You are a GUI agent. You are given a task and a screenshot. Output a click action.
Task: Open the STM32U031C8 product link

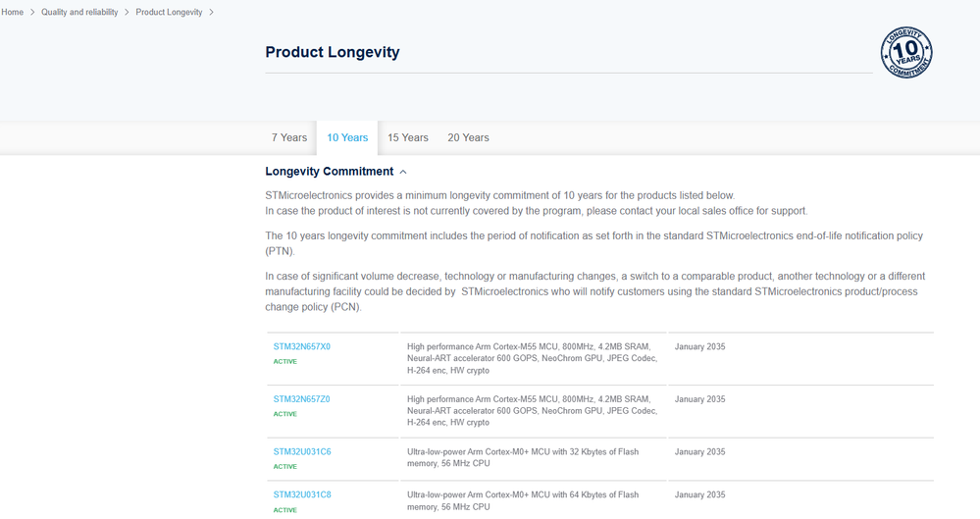[302, 495]
